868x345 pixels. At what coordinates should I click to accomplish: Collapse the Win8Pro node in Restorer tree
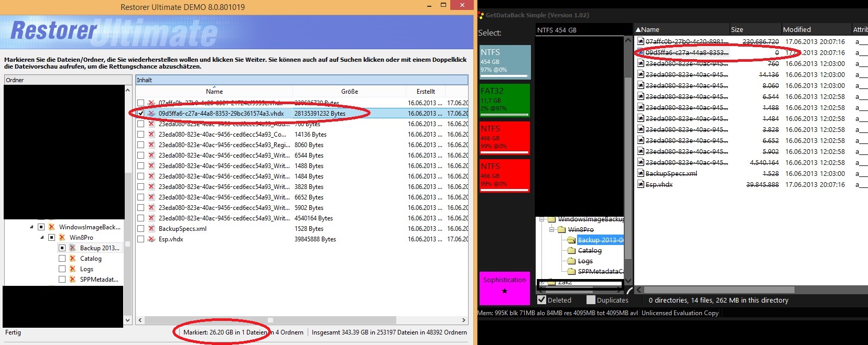pos(42,238)
